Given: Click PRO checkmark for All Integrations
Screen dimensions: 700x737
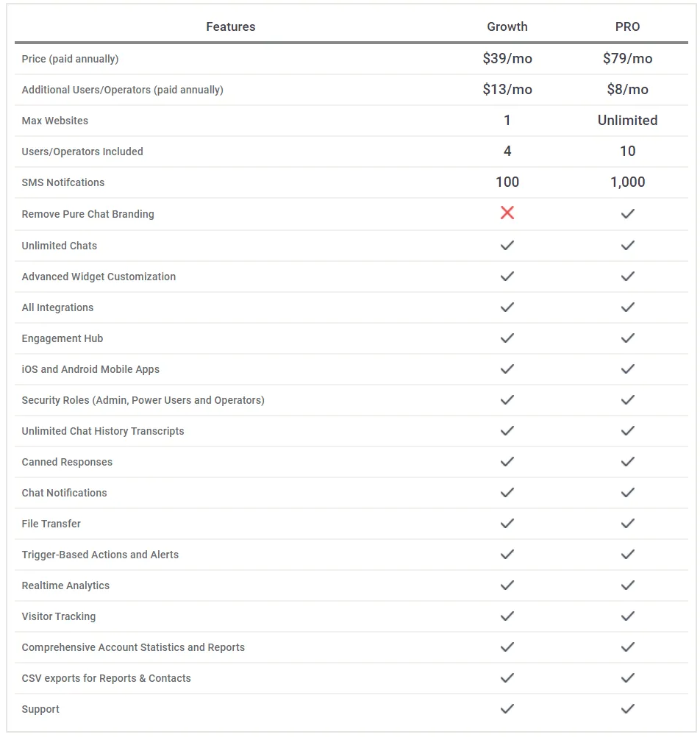Looking at the screenshot, I should (628, 307).
